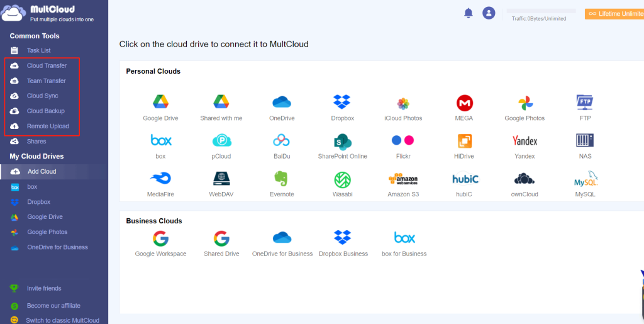Pick the FTP server icon
This screenshot has height=324, width=644.
[x=585, y=103]
